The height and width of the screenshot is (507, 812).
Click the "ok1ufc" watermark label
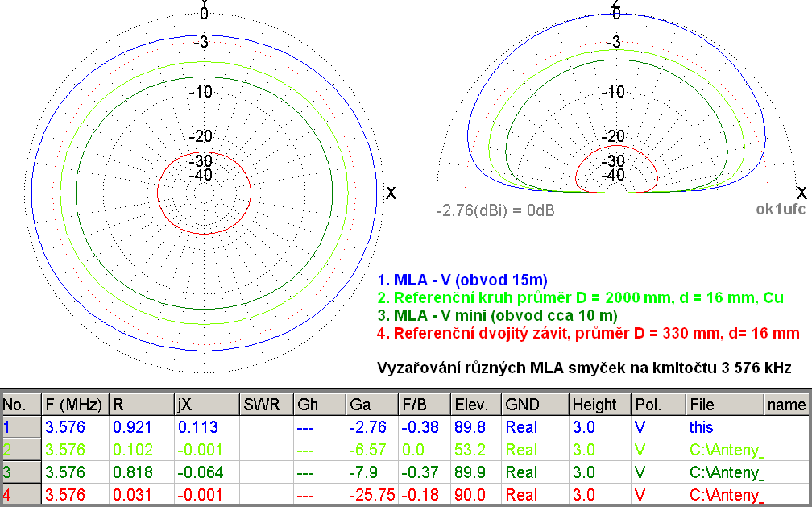coord(780,210)
